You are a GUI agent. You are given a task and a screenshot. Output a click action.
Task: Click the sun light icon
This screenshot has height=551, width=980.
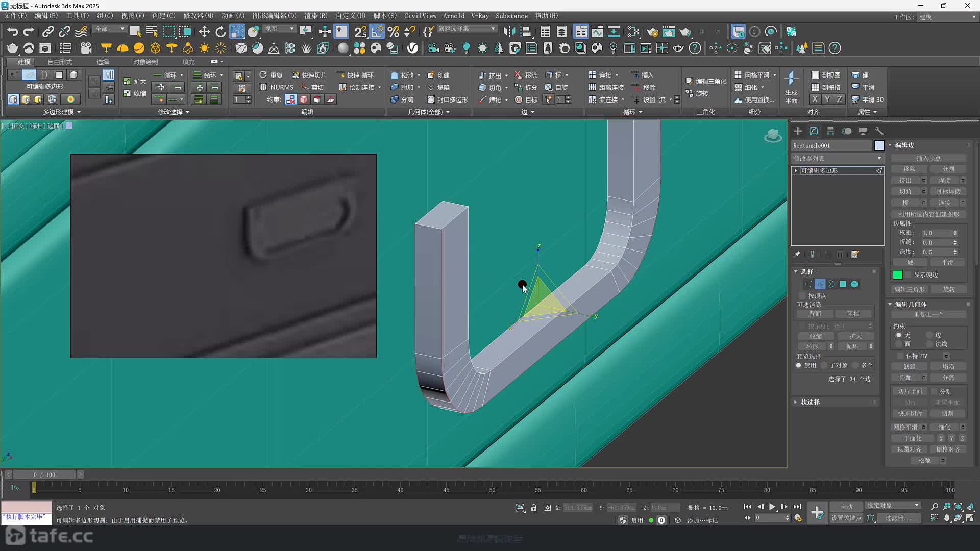pyautogui.click(x=204, y=48)
